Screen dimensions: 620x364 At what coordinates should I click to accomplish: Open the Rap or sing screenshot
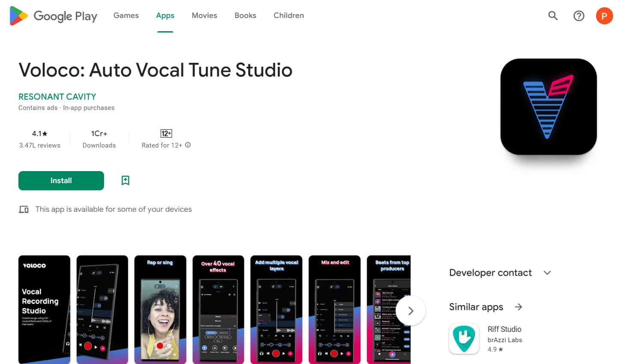click(x=160, y=310)
